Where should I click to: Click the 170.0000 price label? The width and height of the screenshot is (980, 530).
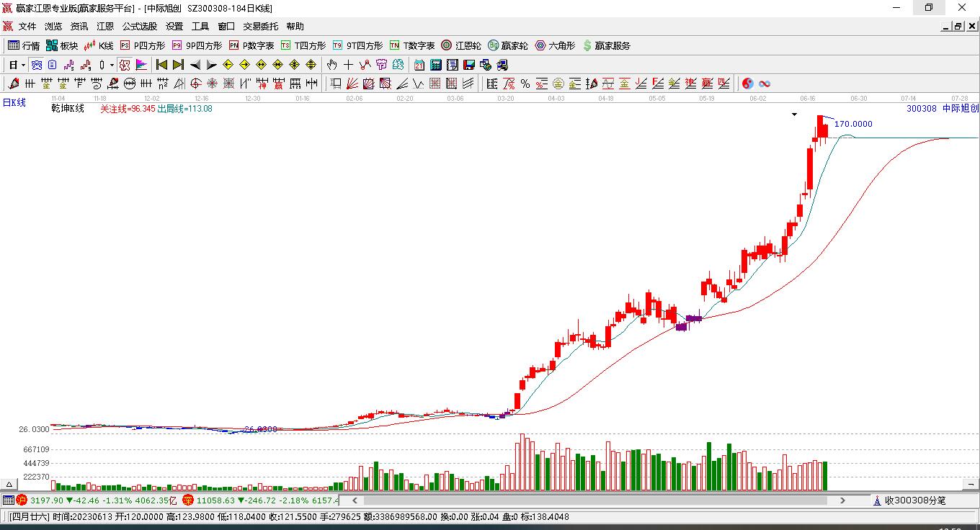point(853,124)
